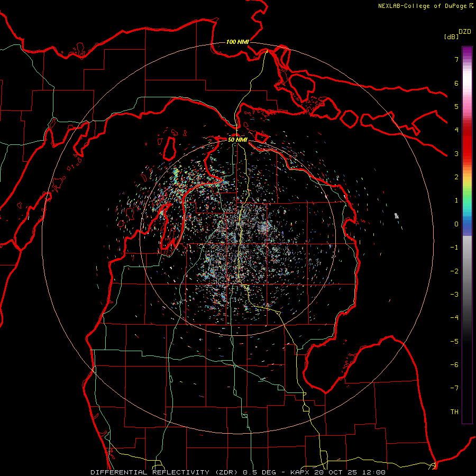
Task: Click the 1 value on the color scale
Action: click(x=456, y=200)
